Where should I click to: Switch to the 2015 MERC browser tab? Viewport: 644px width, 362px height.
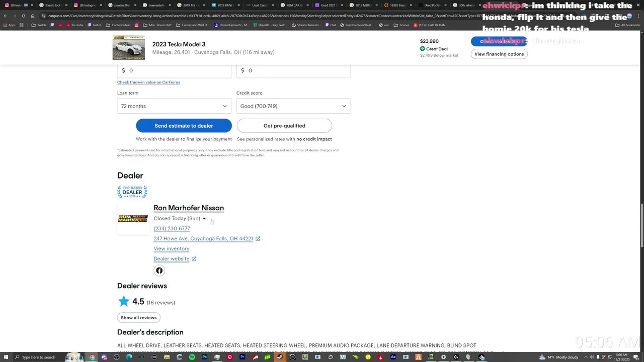pyautogui.click(x=362, y=5)
